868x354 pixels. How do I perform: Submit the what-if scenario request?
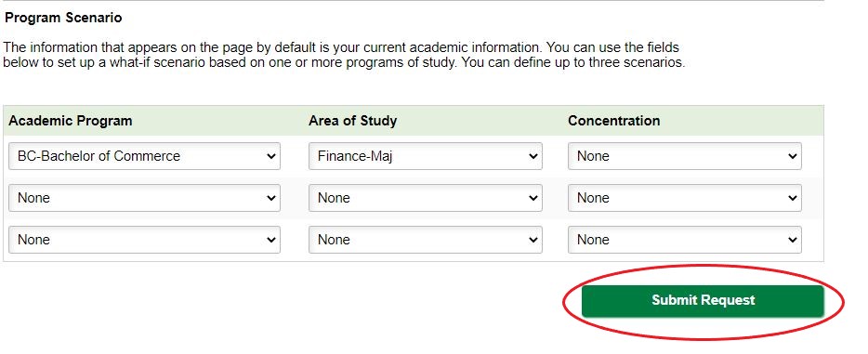703,301
